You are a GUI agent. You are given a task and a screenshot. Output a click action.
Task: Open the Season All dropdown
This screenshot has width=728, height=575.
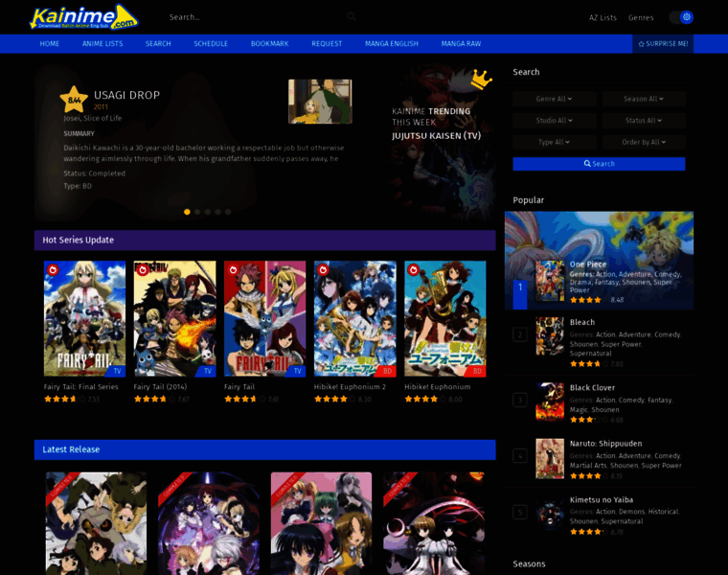point(644,99)
